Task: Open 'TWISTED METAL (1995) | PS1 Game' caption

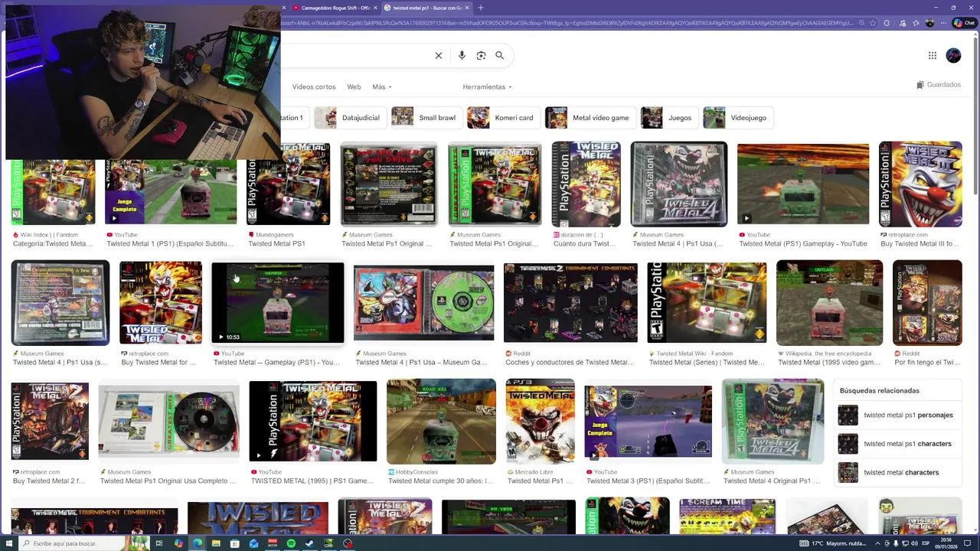Action: click(x=312, y=481)
